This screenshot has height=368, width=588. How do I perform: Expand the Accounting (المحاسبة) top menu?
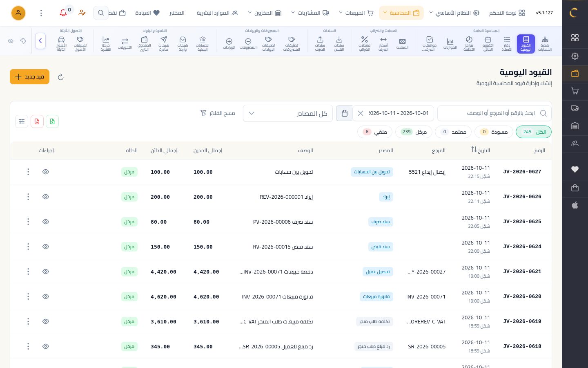point(401,13)
